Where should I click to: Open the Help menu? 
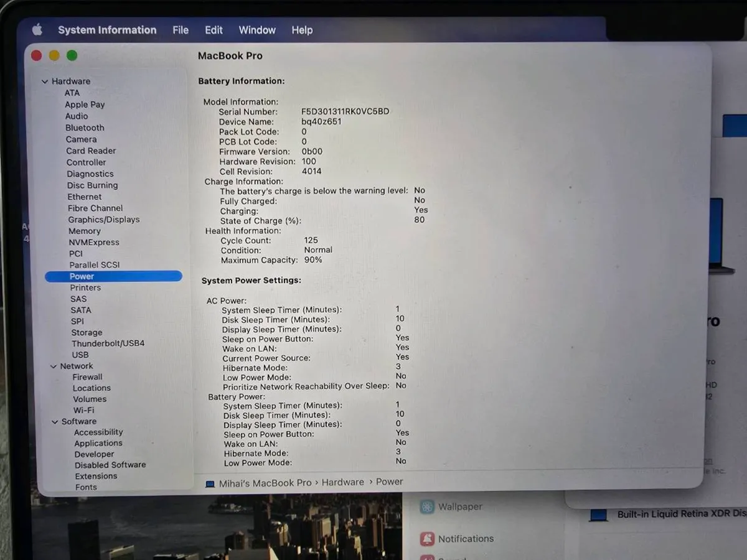click(302, 30)
